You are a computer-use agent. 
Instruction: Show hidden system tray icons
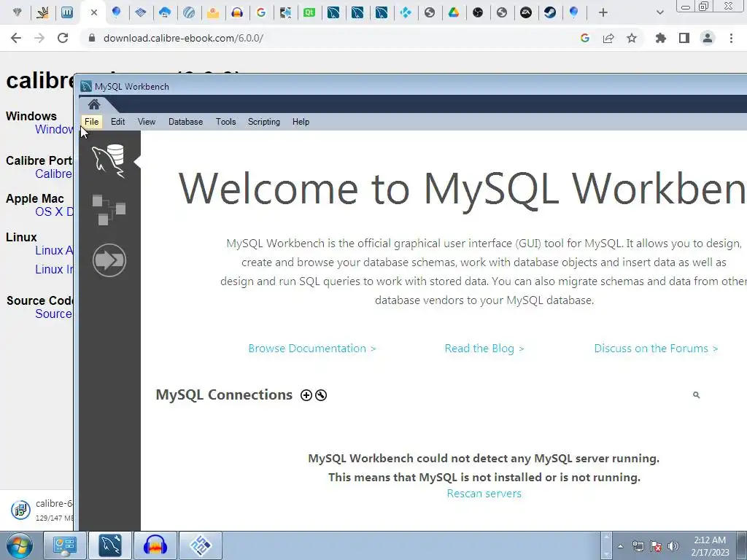tap(620, 546)
